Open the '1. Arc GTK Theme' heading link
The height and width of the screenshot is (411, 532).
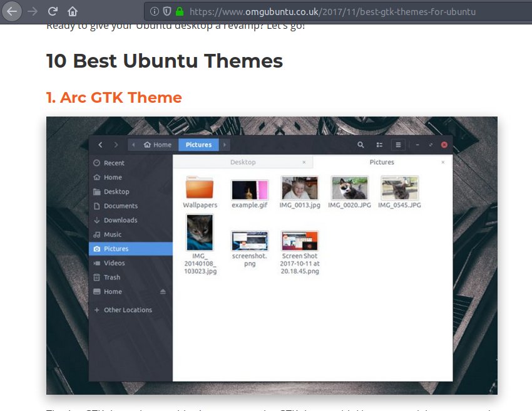[114, 98]
